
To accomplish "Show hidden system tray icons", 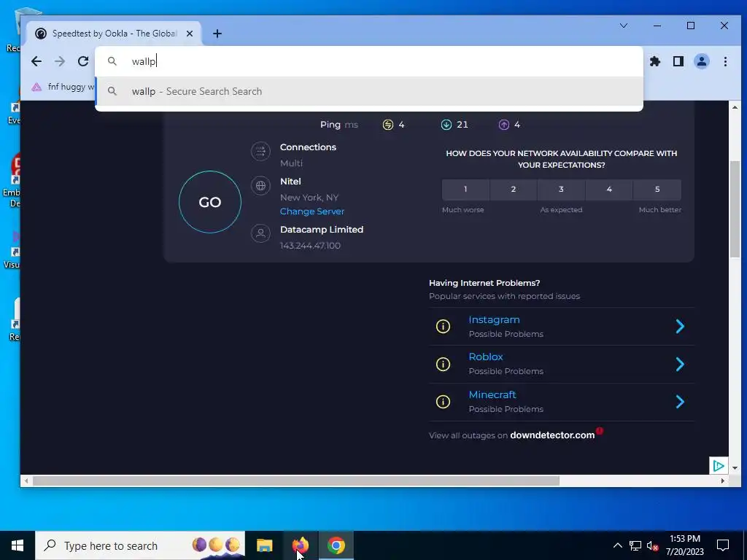I will tap(617, 545).
